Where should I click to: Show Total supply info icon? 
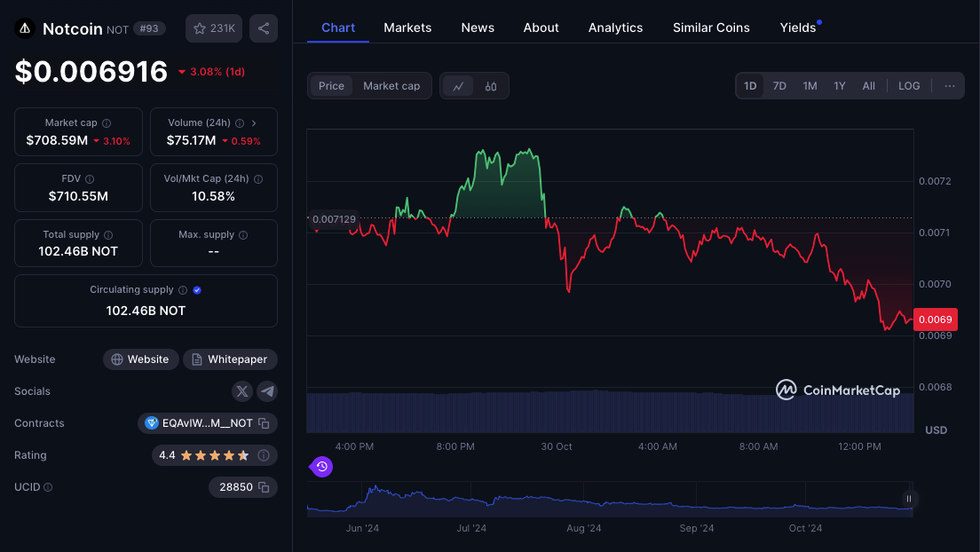tap(108, 235)
